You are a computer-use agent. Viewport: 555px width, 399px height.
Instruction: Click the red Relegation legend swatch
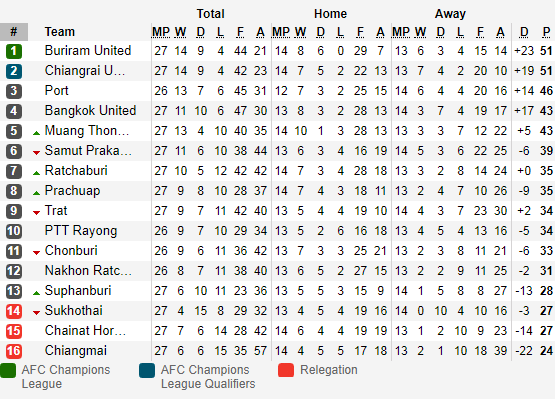[x=286, y=370]
